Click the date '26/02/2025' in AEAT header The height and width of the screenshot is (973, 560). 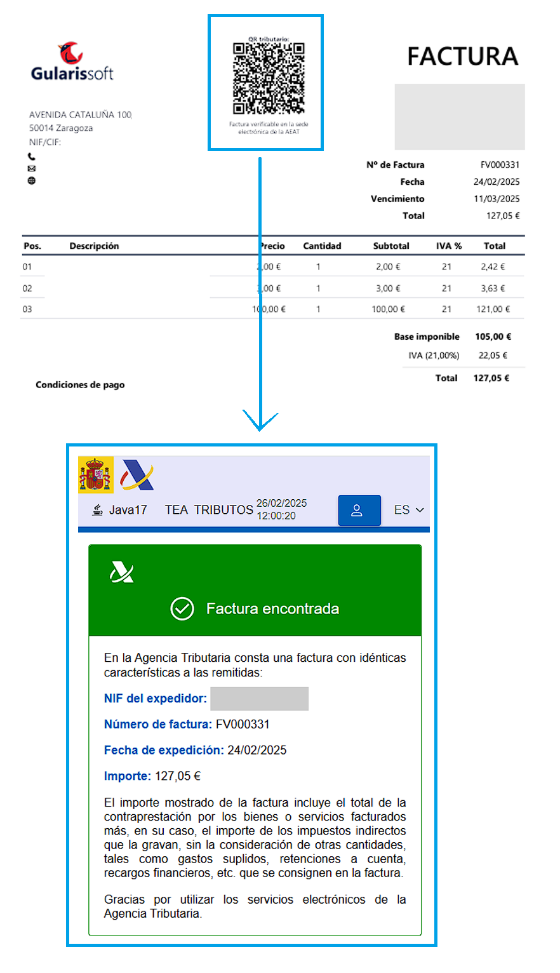coord(281,503)
